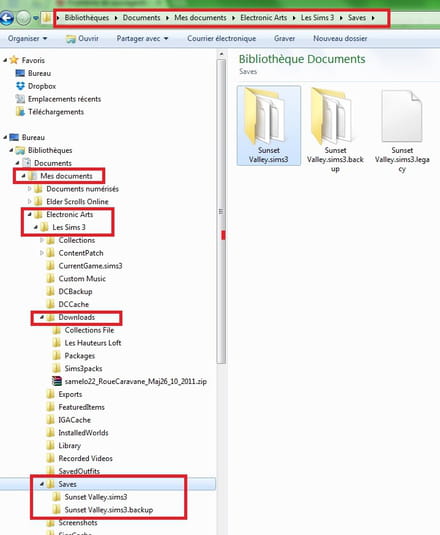Select Sunset Valley.sims3 in the tree
440x535 pixels.
click(x=96, y=497)
